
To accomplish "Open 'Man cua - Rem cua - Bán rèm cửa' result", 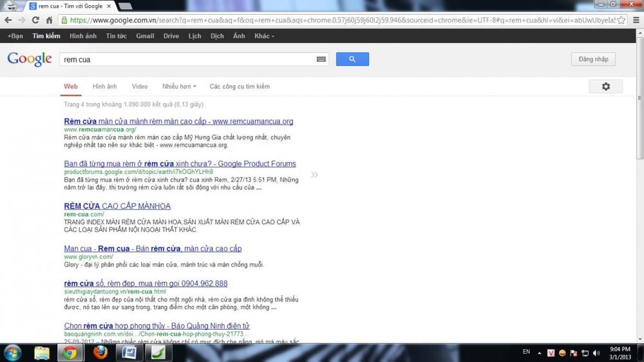I will 153,248.
